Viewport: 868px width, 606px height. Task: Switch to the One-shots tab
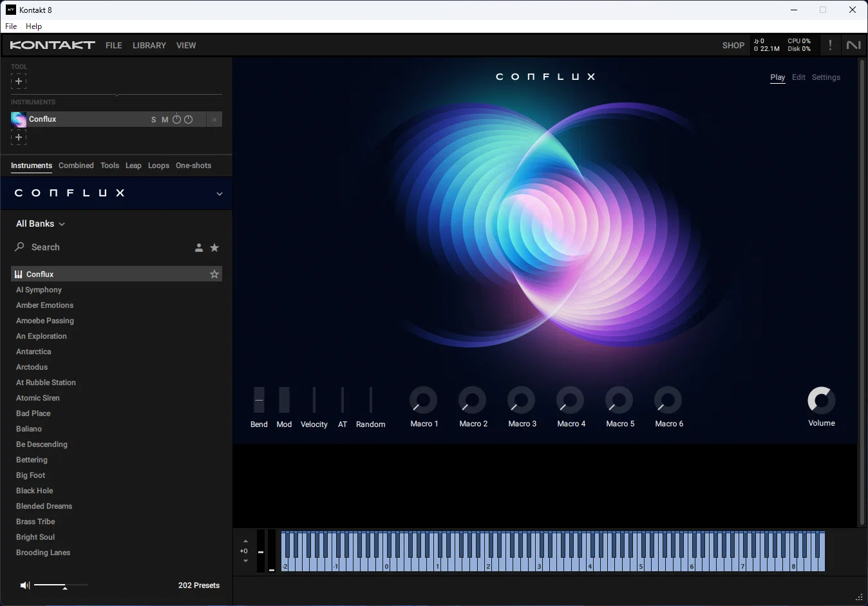(193, 166)
